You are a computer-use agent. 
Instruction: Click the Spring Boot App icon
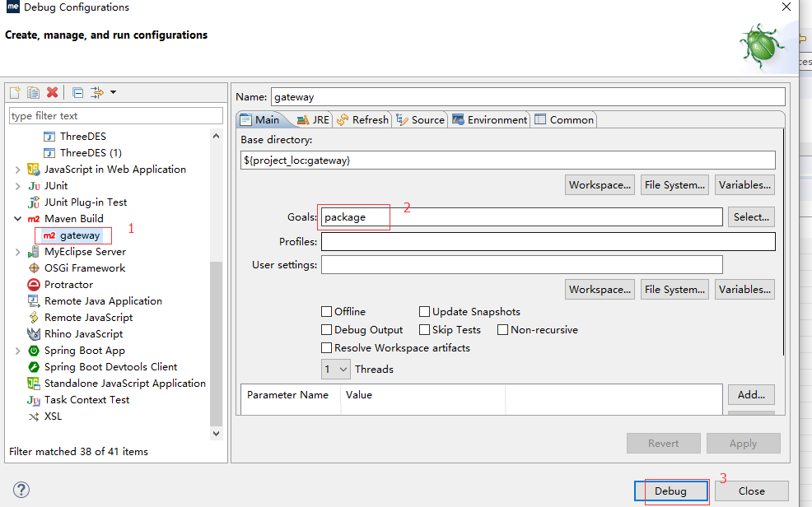point(34,351)
